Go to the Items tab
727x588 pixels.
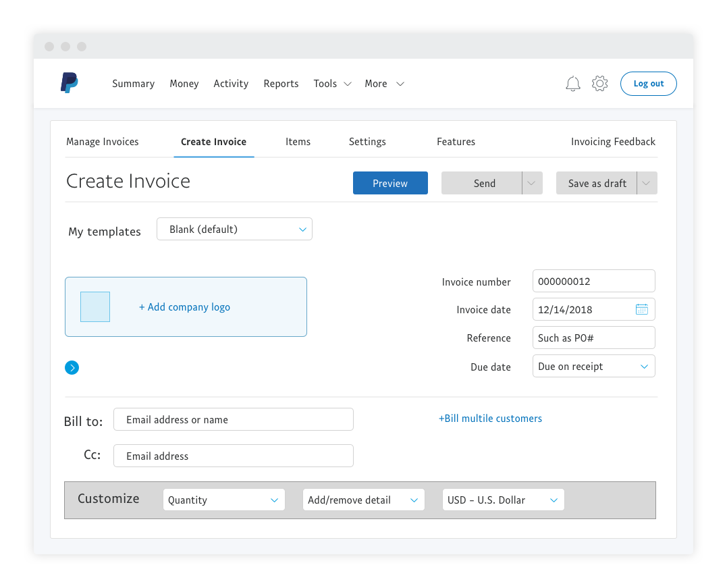click(298, 142)
